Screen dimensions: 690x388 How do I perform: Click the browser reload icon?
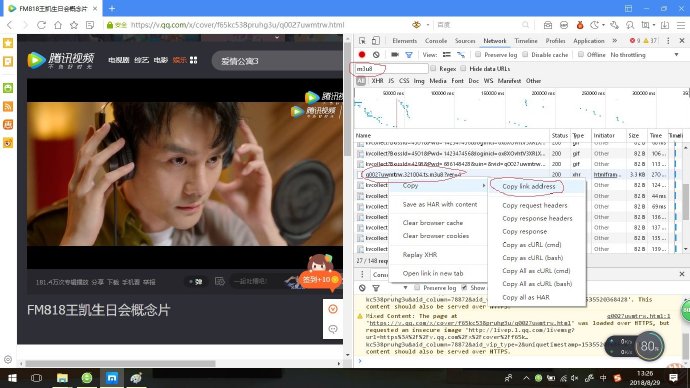point(41,25)
